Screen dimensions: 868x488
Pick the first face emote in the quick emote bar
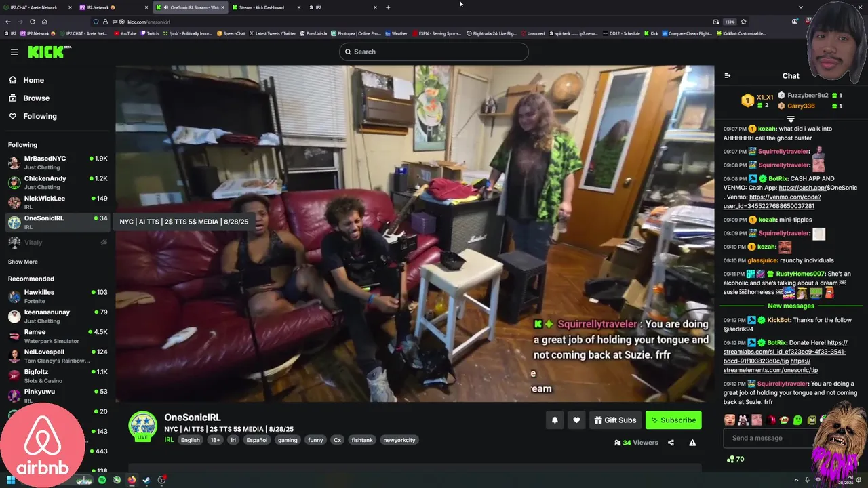pyautogui.click(x=730, y=420)
